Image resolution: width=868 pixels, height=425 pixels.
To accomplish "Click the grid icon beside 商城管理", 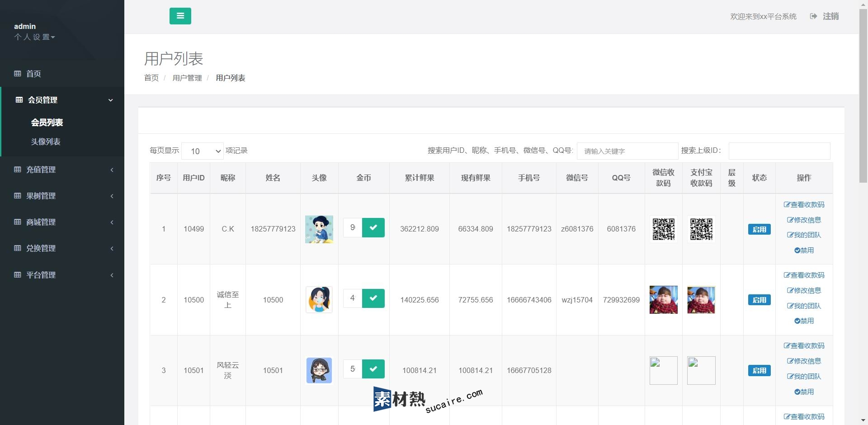I will click(18, 222).
